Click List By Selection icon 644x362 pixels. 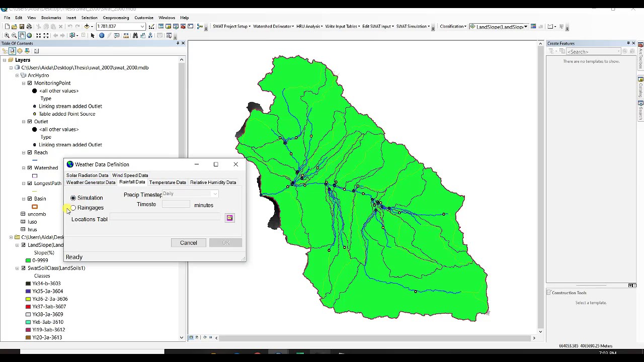click(28, 51)
